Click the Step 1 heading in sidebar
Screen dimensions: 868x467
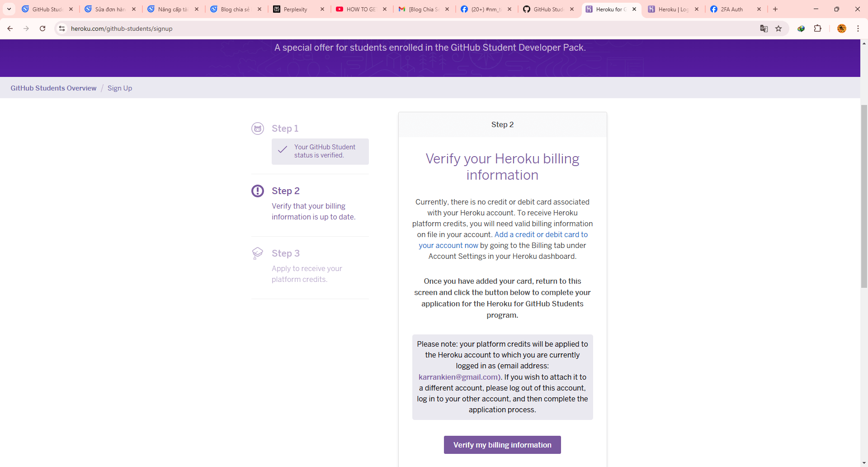pos(285,129)
